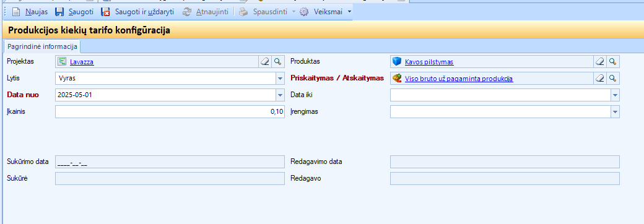Viewport: 644px width, 224px height.
Task: Open the Lytis dropdown list
Action: click(280, 79)
